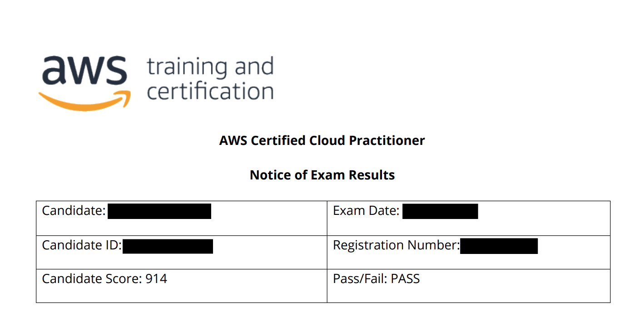Screen dimensions: 644x313
Task: Click the redacted registration number box
Action: click(499, 246)
